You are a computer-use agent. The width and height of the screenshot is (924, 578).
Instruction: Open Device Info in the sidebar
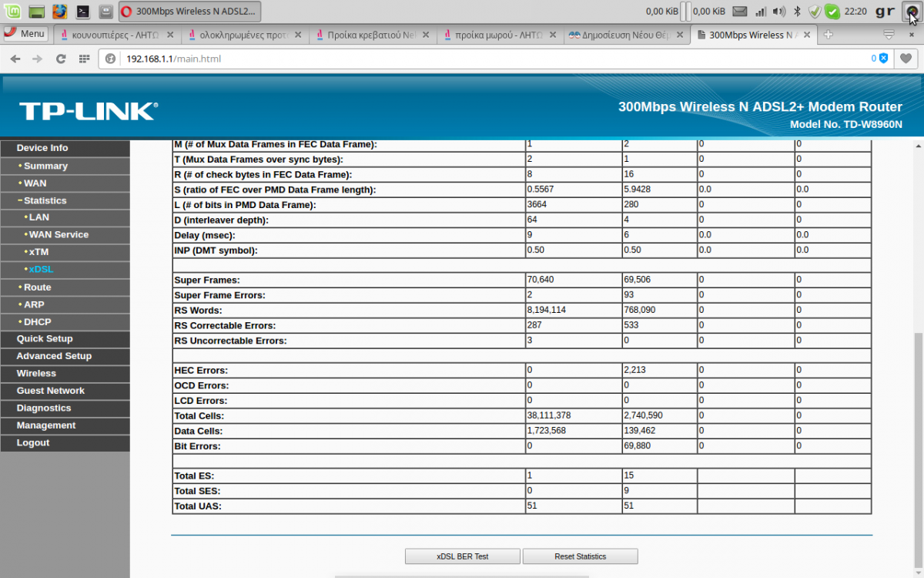[65, 148]
